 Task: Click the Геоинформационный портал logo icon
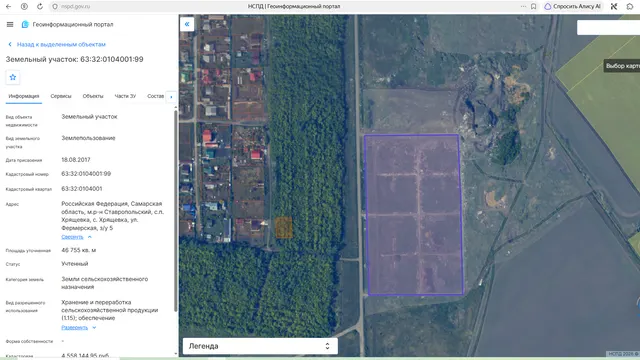click(25, 24)
